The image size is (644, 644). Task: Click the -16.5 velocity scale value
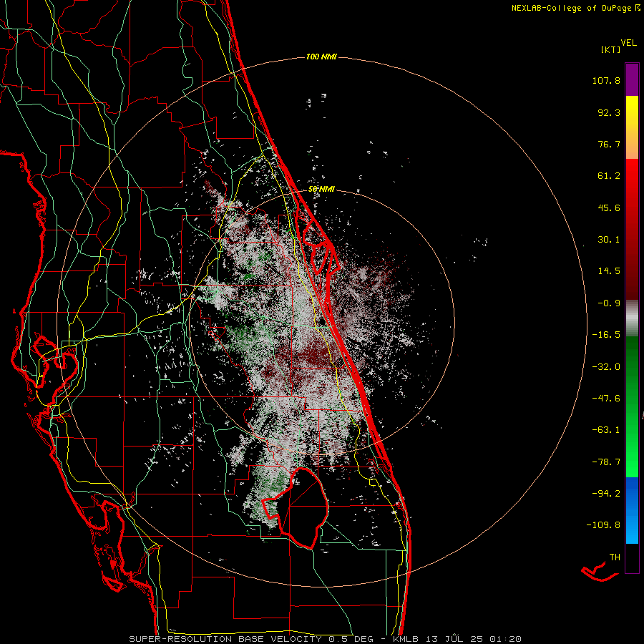pyautogui.click(x=606, y=335)
